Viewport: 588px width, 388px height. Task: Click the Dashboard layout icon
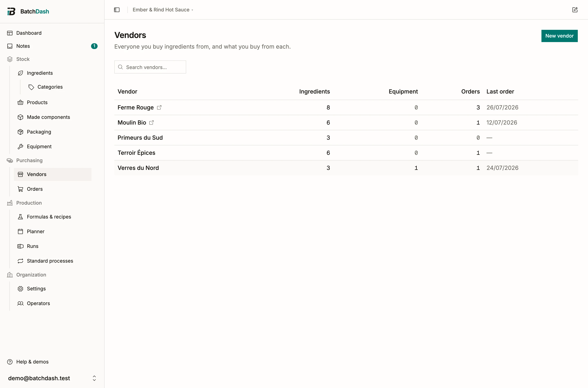point(10,33)
